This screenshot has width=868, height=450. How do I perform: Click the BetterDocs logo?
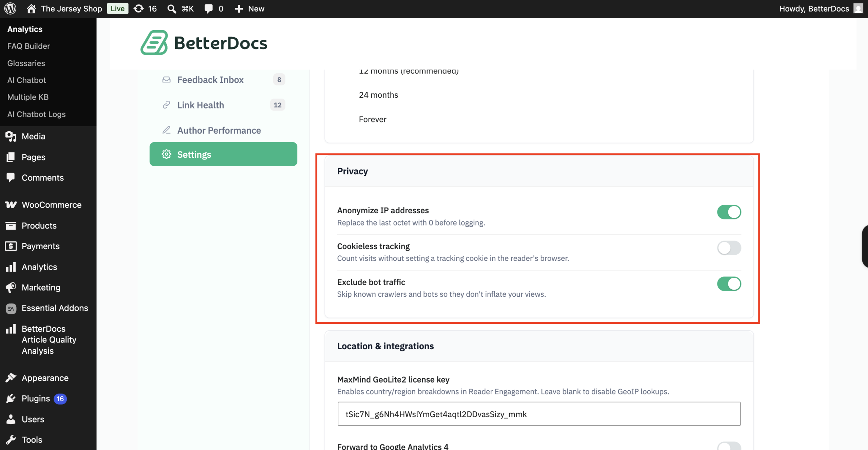pos(204,43)
